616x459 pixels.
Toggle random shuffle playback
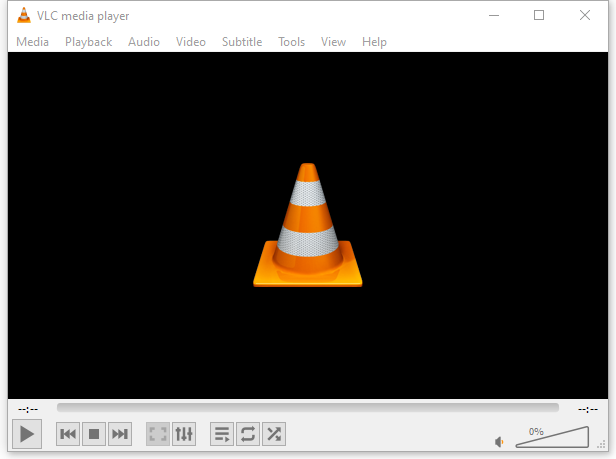coord(274,434)
